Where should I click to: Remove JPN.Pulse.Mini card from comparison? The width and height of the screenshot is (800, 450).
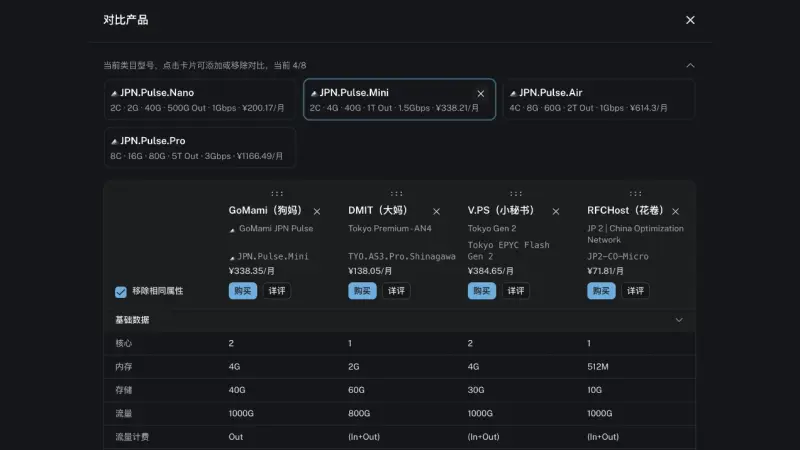point(480,93)
